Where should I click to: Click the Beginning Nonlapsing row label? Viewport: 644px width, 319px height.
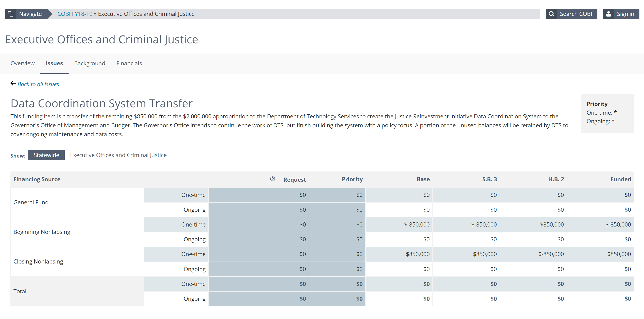point(42,232)
